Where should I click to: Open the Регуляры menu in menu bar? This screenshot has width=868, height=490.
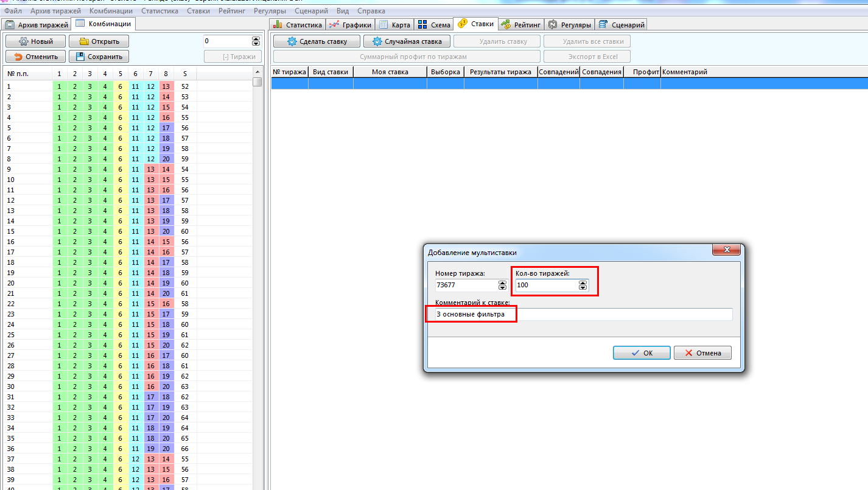[x=270, y=11]
